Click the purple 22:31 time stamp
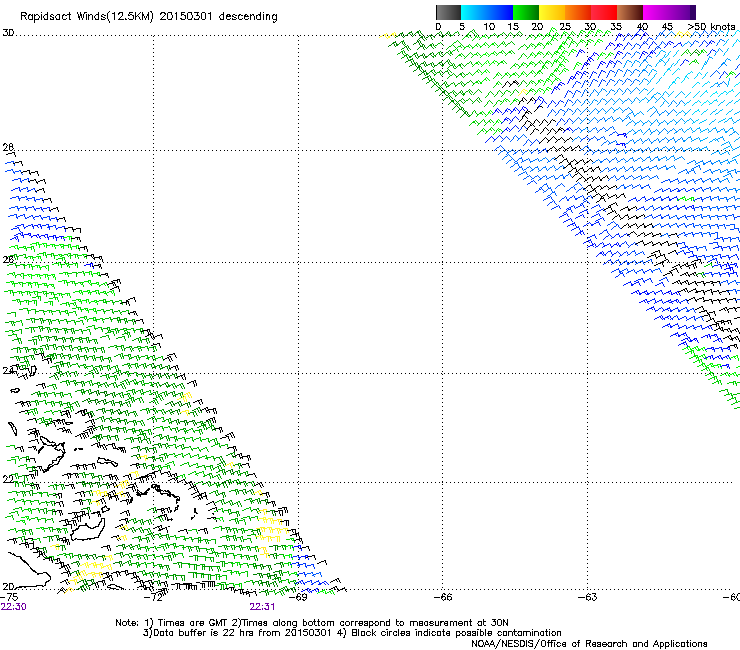 (262, 607)
